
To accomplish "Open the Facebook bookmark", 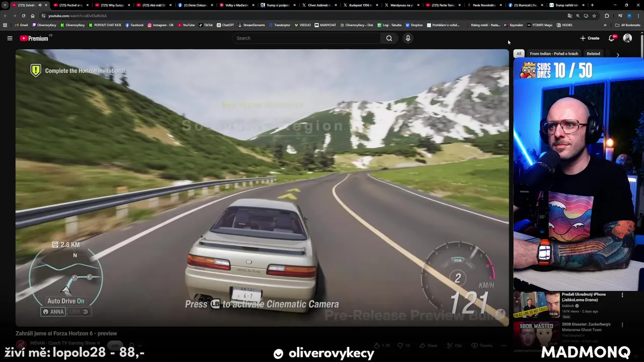I will click(134, 25).
